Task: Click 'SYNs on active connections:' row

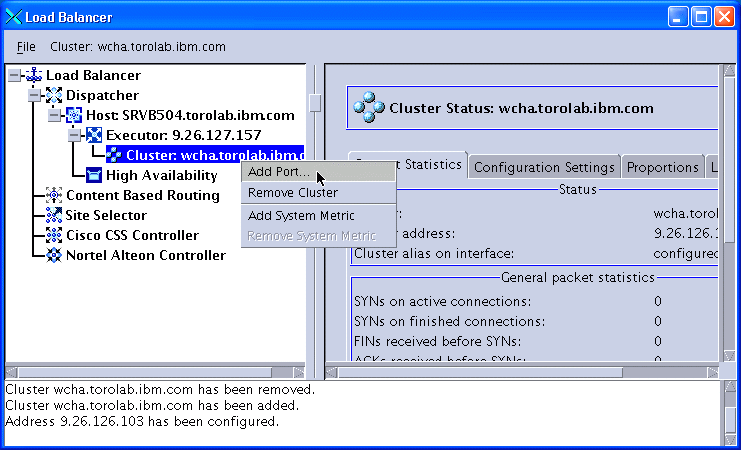Action: pos(534,301)
